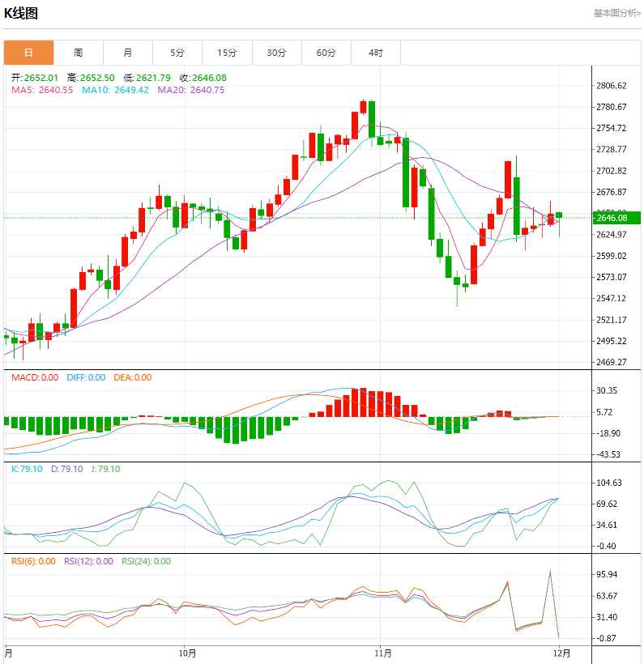Click the D:79.10 indicator label
644x664 pixels.
coord(67,469)
